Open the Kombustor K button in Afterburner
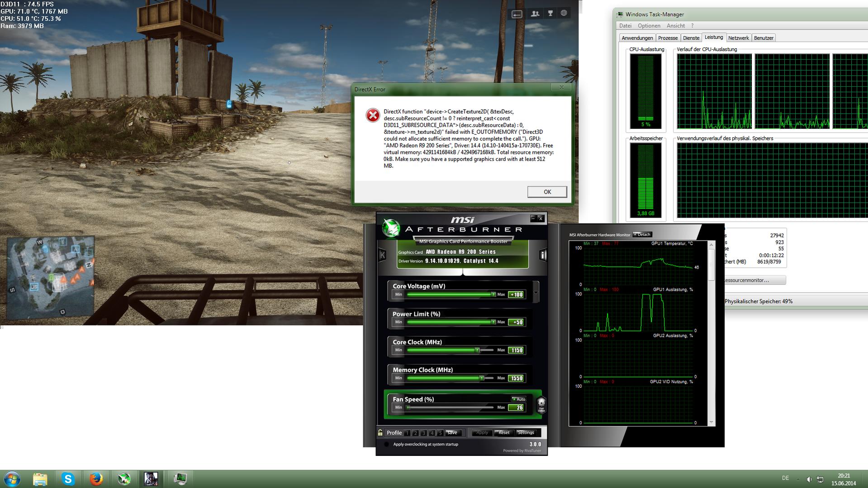Viewport: 868px width, 488px height. pyautogui.click(x=382, y=255)
